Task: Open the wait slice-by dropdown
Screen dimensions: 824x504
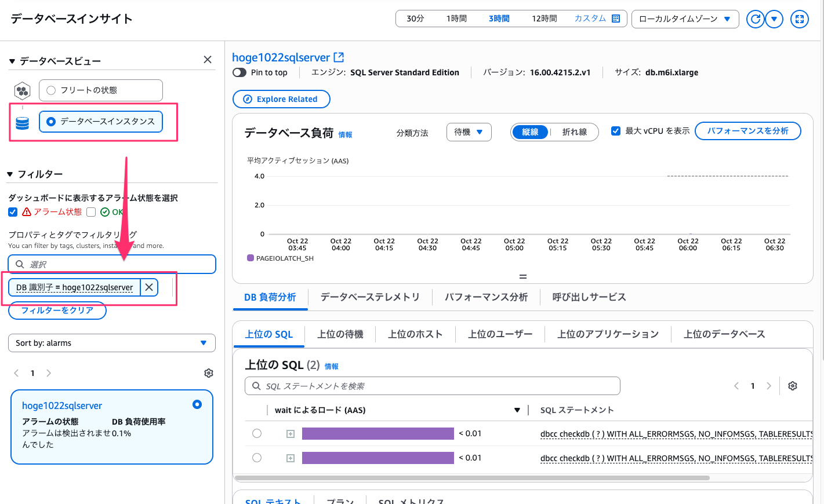Action: pos(469,132)
